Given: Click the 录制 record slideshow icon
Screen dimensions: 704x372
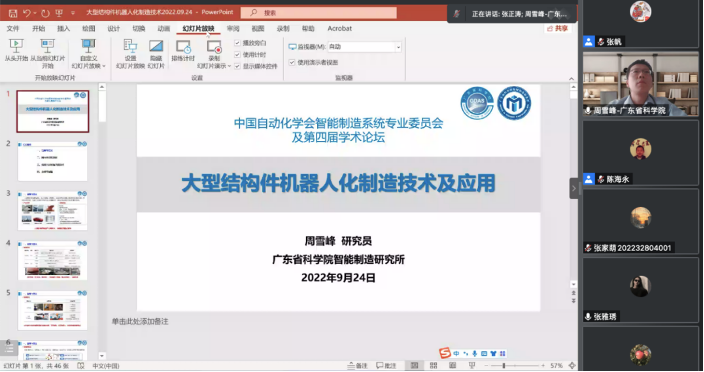Looking at the screenshot, I should pyautogui.click(x=214, y=46).
